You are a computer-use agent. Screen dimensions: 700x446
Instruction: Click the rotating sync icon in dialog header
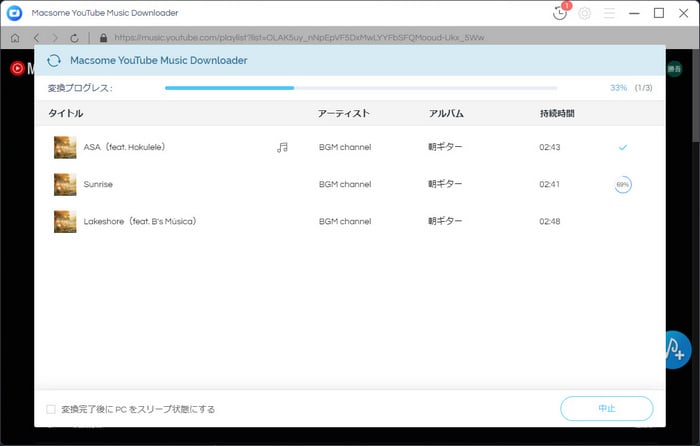coord(54,60)
